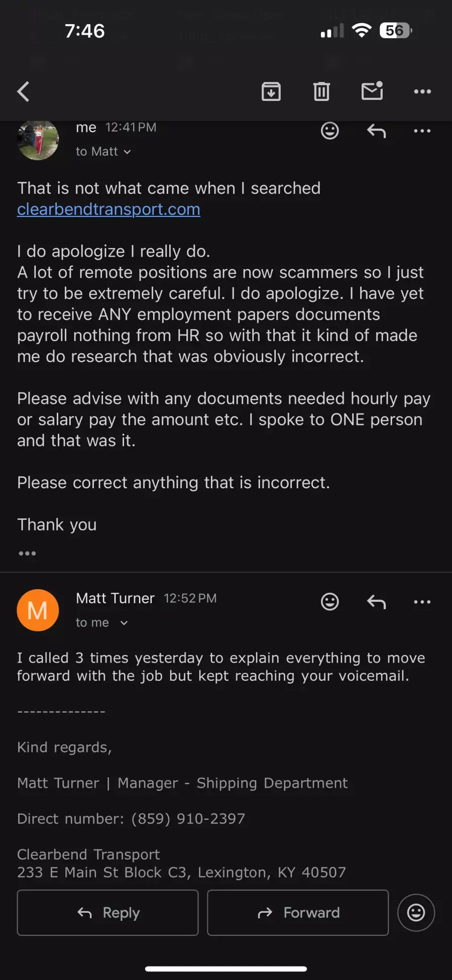The height and width of the screenshot is (980, 452).
Task: Tap the Reply button at the bottom
Action: tap(108, 913)
